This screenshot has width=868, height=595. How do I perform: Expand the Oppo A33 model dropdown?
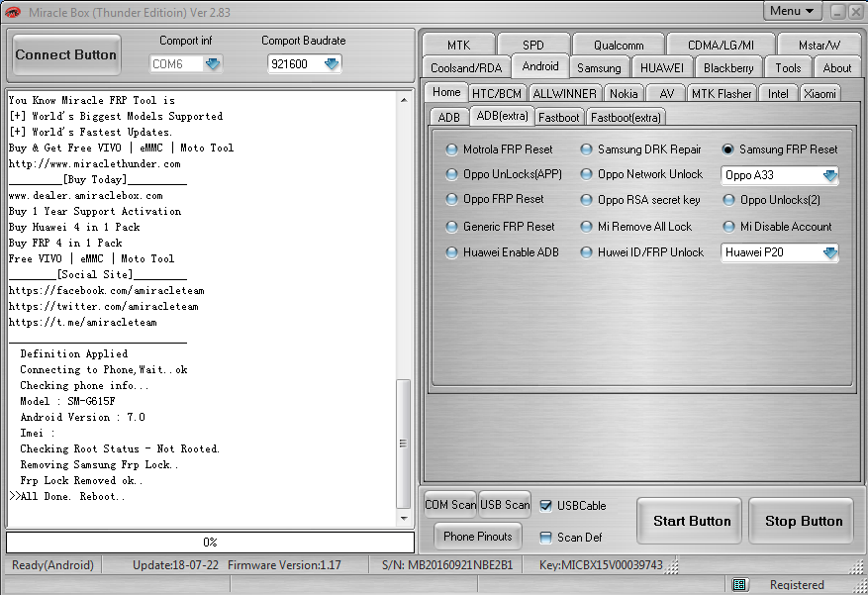coord(829,175)
